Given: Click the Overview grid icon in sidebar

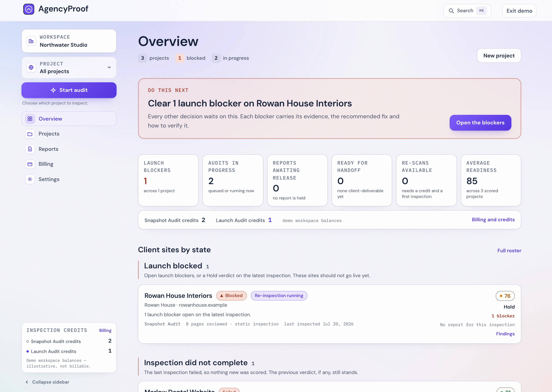Looking at the screenshot, I should click(30, 119).
